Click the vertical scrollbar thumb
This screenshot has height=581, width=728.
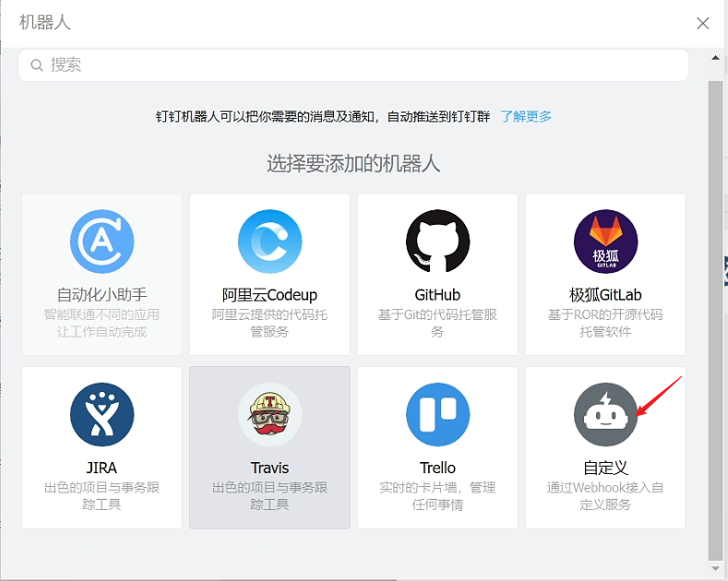pyautogui.click(x=715, y=321)
